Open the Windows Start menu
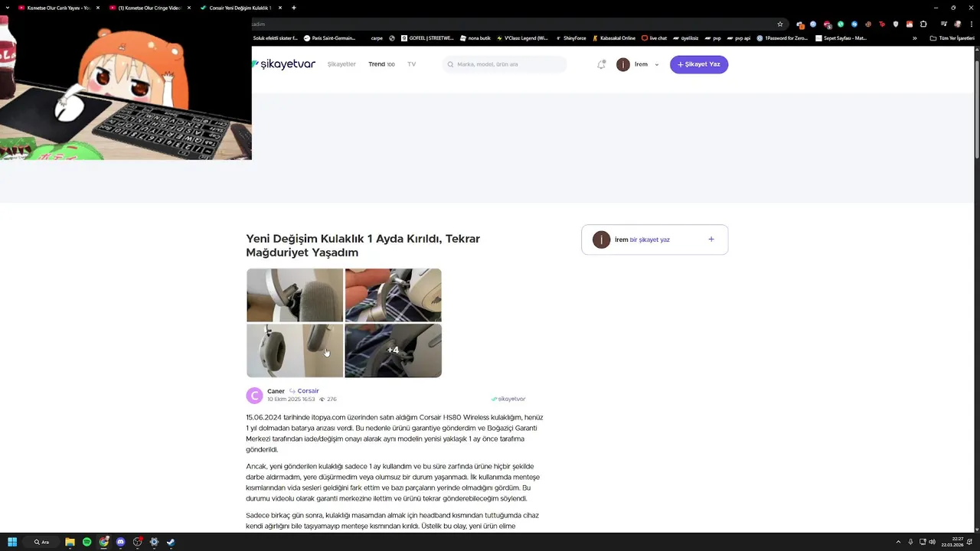This screenshot has width=980, height=551. [12, 542]
